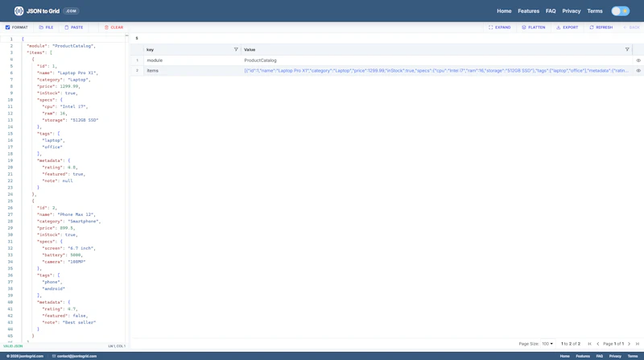
Task: Click the Terms link in the footer
Action: pyautogui.click(x=633, y=356)
